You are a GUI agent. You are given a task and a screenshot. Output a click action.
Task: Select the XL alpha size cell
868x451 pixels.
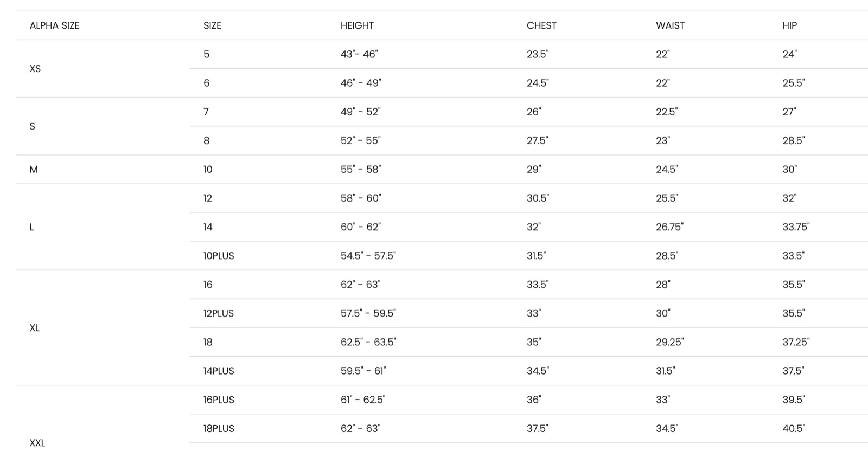coord(35,328)
